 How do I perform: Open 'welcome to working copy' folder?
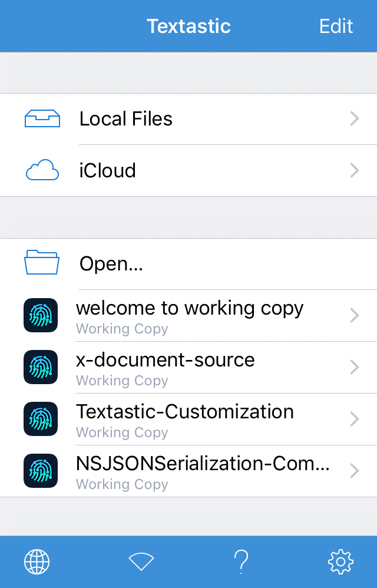point(188,315)
